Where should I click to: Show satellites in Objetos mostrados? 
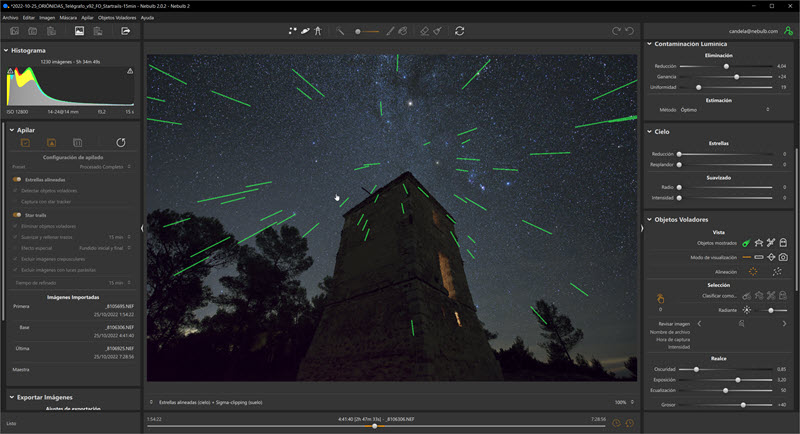tap(771, 243)
